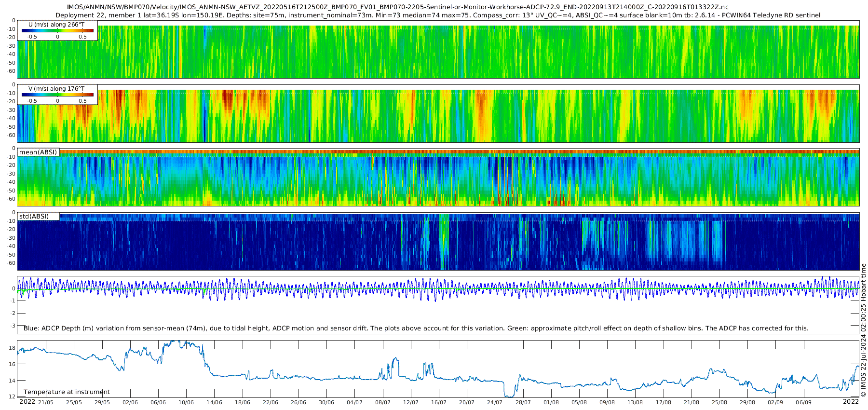
Task: Click the 'Temperature at instrument' label
Action: 67,392
